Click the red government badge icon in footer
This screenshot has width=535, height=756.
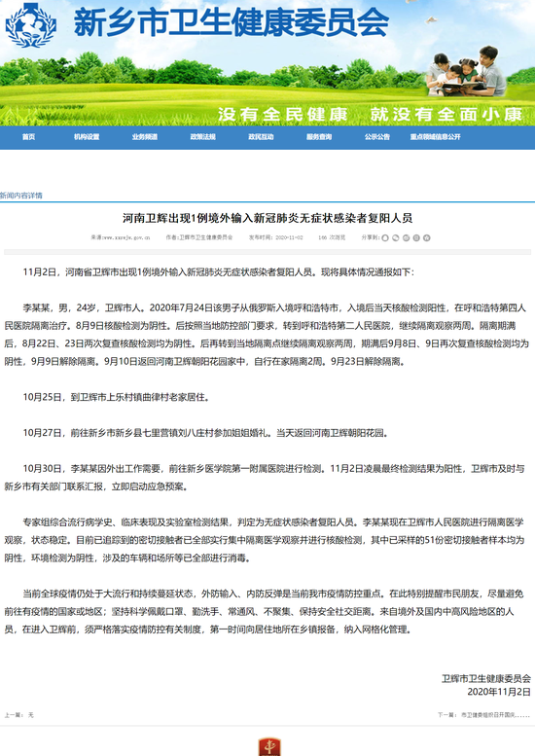(269, 746)
